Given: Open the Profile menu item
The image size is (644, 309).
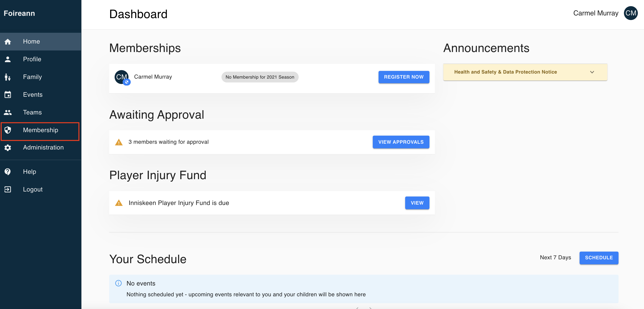Looking at the screenshot, I should click(41, 59).
